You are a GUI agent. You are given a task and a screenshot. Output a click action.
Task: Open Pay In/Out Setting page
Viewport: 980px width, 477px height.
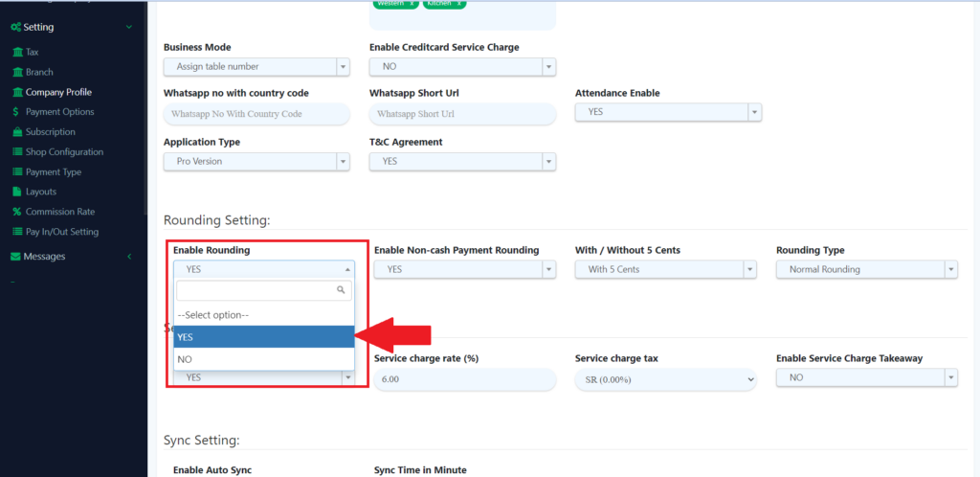coord(61,232)
